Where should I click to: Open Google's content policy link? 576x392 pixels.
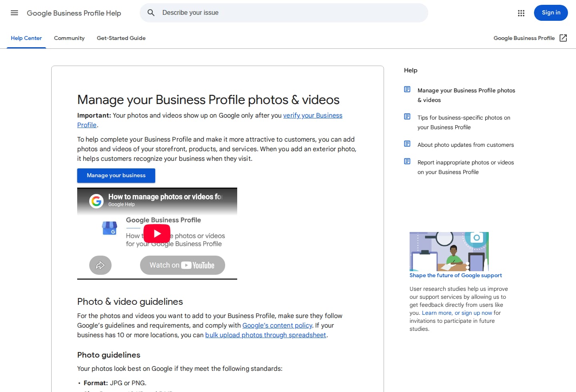(x=277, y=326)
